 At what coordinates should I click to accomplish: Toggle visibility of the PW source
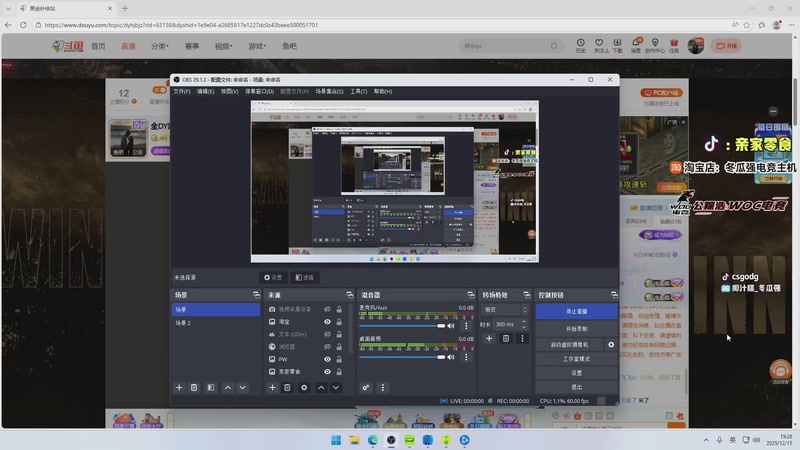point(327,359)
